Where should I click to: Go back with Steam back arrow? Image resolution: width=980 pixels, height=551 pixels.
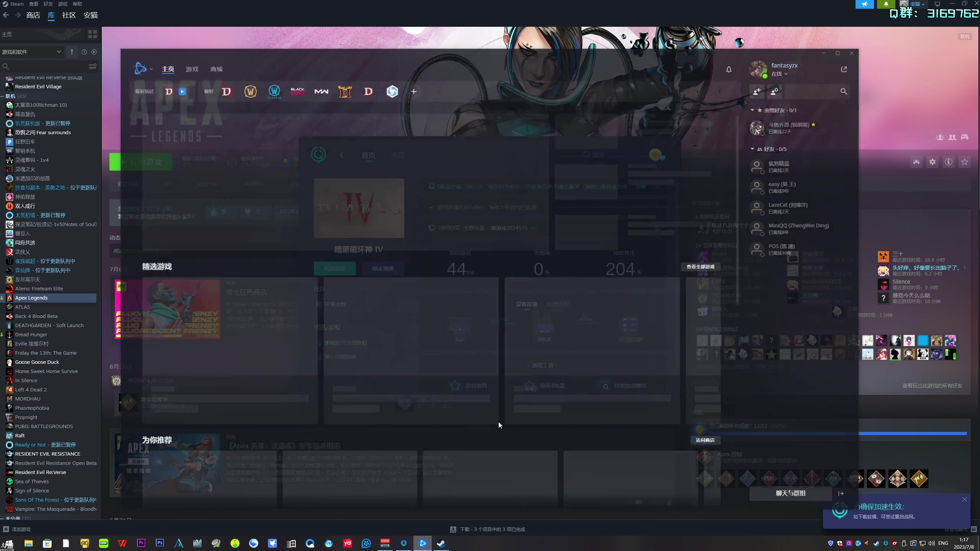[x=6, y=15]
